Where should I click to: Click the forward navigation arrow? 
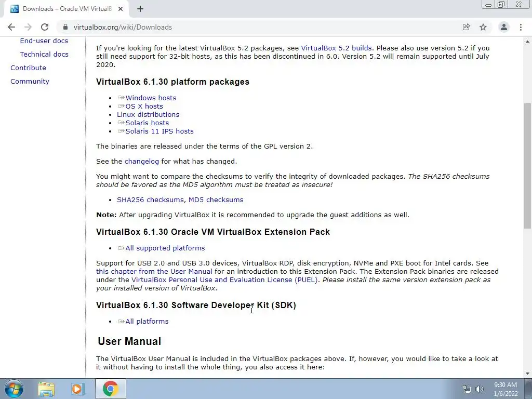pyautogui.click(x=28, y=27)
